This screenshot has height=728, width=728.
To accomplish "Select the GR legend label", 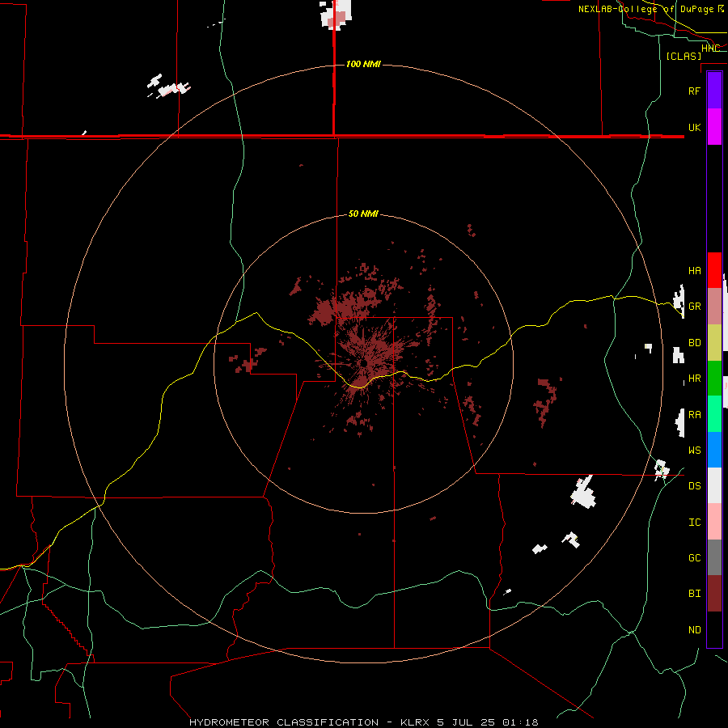I will click(694, 307).
